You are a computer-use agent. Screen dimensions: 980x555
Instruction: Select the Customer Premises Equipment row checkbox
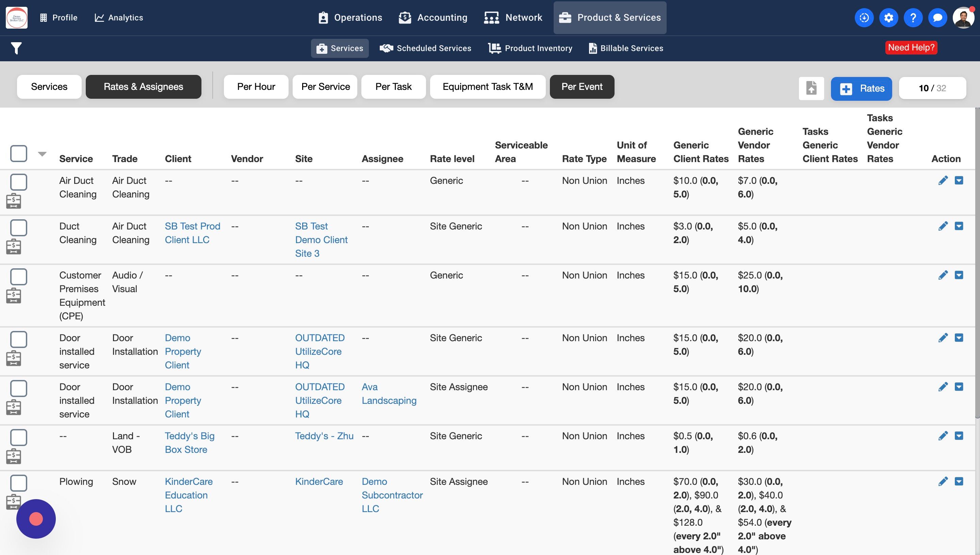point(19,277)
